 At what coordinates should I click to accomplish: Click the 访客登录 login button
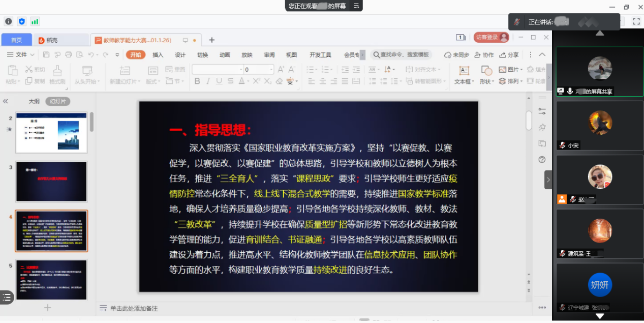click(490, 37)
